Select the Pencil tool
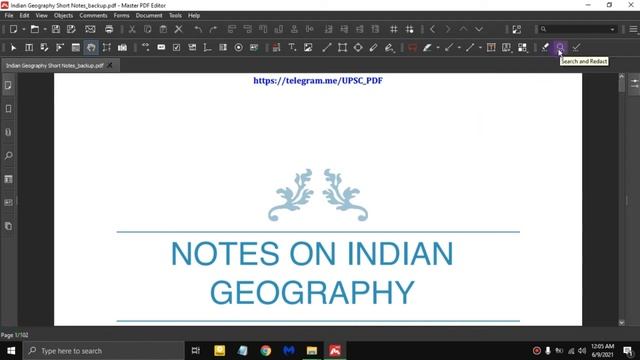The image size is (640, 360). (373, 48)
